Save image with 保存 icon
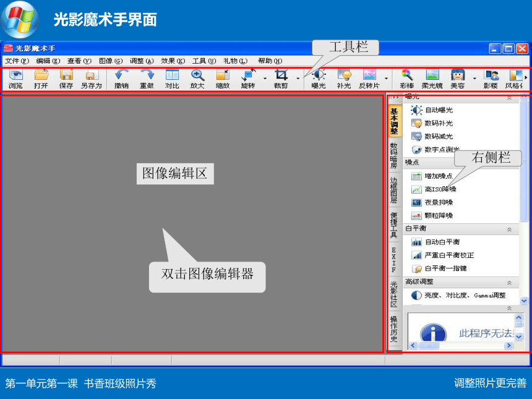 point(66,79)
